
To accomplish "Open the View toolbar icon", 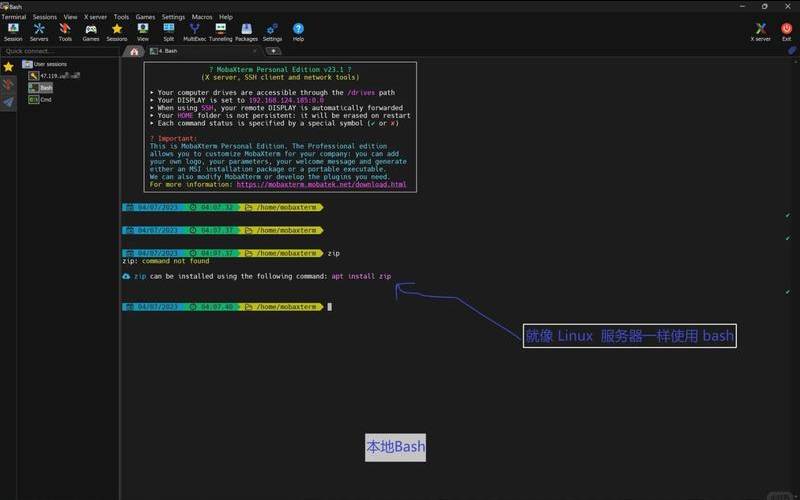I will click(x=143, y=32).
